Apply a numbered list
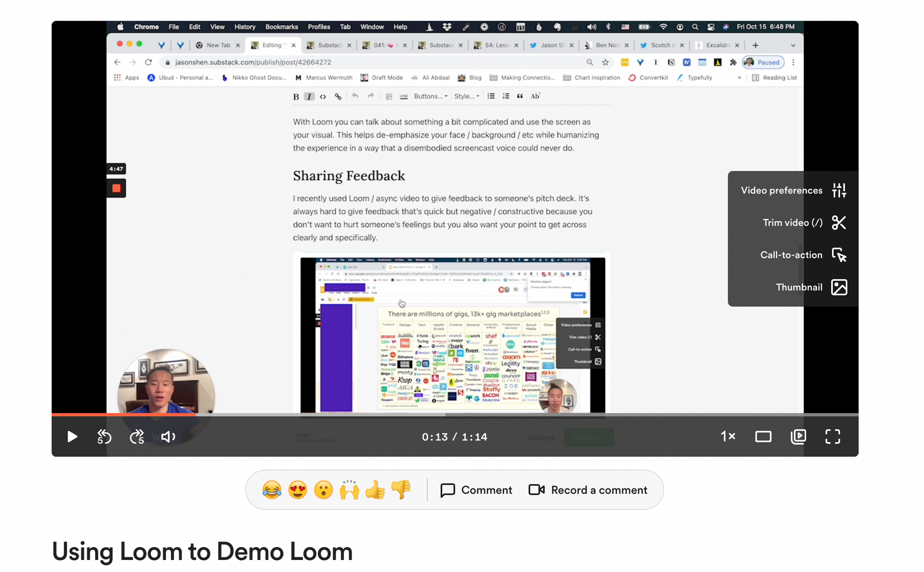Screen dimensions: 924x572 tap(506, 96)
